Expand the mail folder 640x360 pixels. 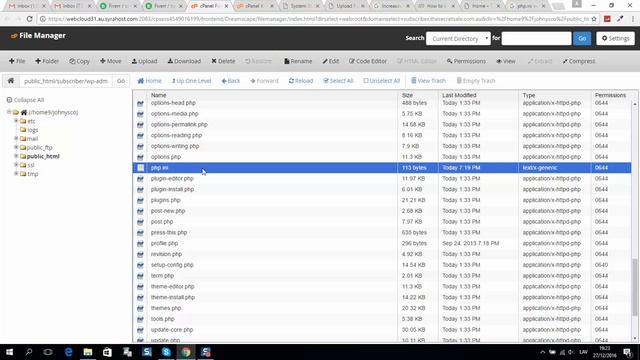coord(16,138)
